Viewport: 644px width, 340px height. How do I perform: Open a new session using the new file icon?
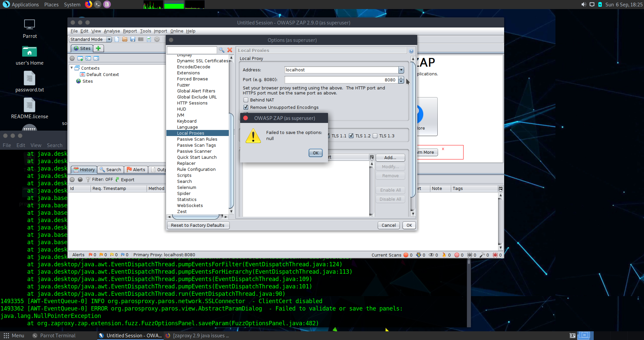tap(117, 39)
